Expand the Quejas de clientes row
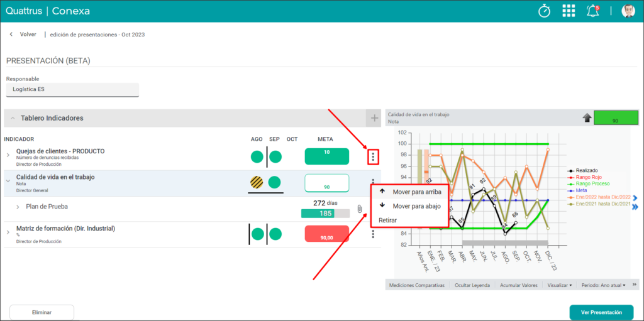The image size is (644, 321). point(8,155)
